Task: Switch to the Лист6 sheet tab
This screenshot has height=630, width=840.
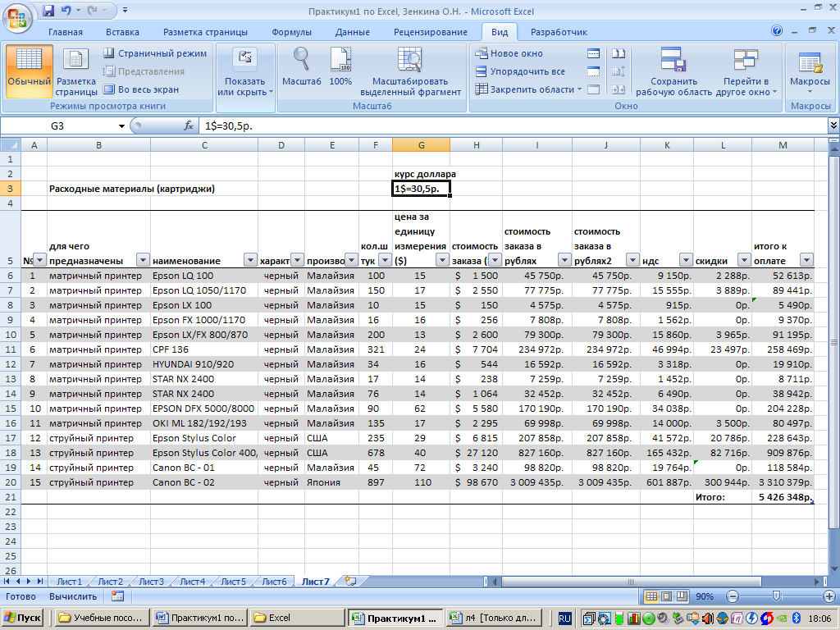Action: click(274, 582)
